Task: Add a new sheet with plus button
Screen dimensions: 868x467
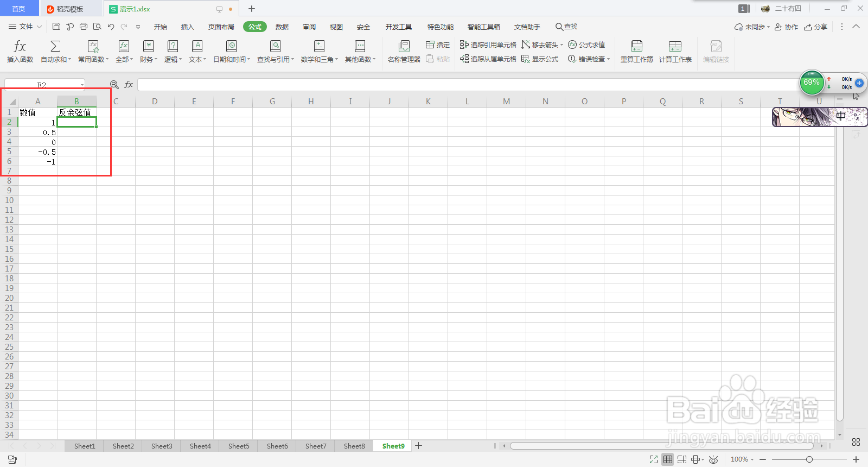Action: coord(418,446)
